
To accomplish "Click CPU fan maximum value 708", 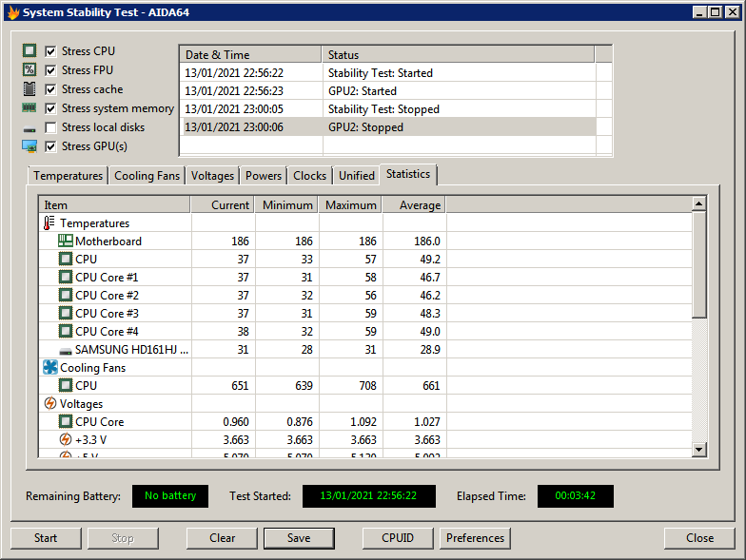I will point(367,386).
